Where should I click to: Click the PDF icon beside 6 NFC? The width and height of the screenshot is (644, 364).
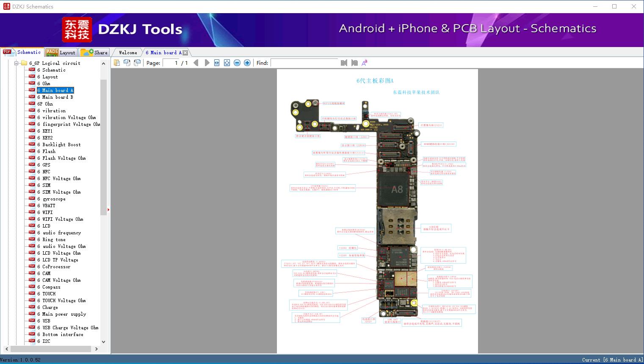coord(32,172)
